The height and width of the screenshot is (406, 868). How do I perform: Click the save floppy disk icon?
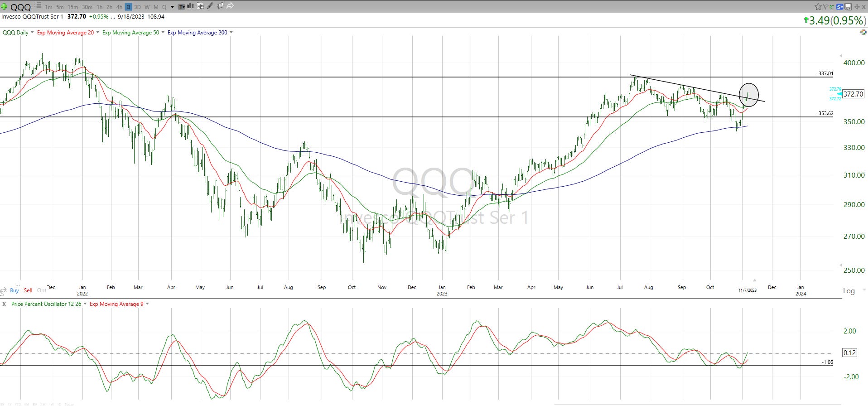(x=848, y=7)
